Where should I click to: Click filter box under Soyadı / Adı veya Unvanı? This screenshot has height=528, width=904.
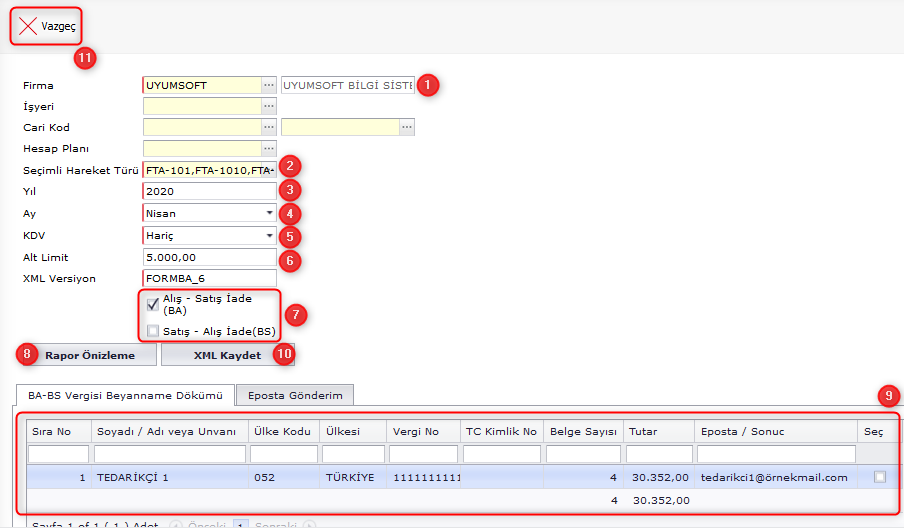169,454
